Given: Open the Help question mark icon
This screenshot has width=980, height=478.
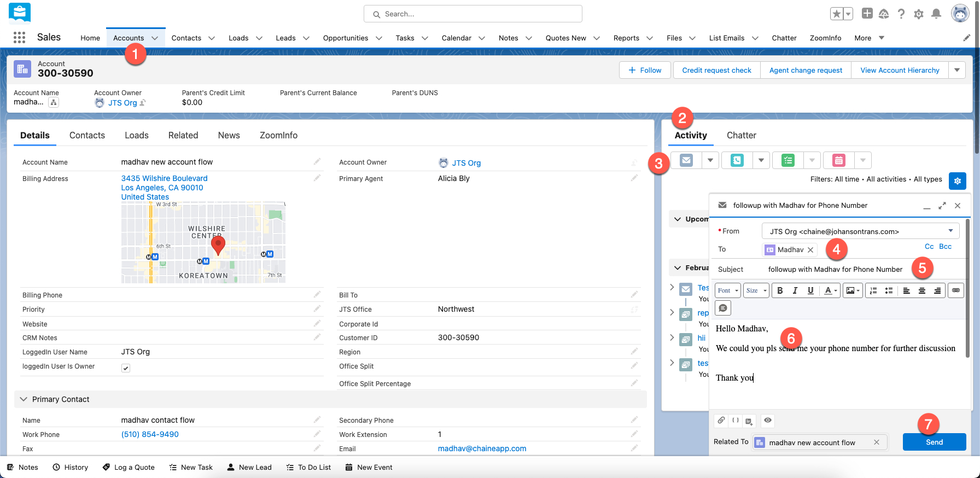Looking at the screenshot, I should [x=901, y=14].
